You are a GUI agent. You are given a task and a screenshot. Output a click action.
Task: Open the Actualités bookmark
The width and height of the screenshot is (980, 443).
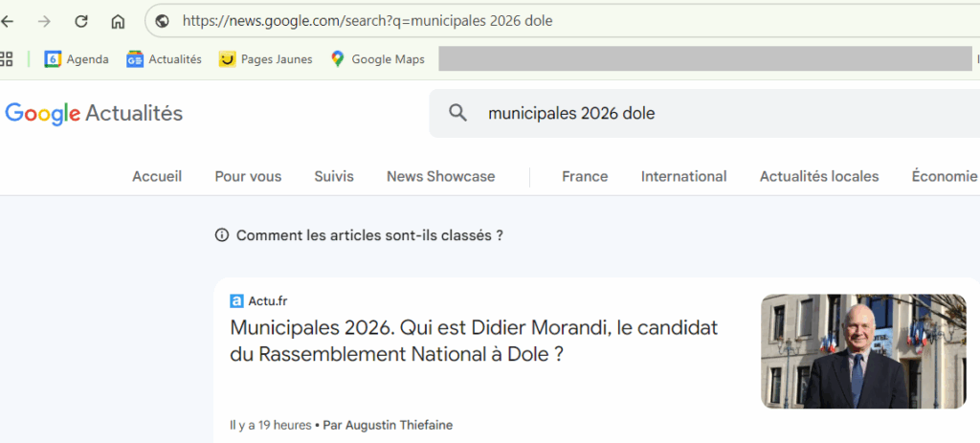[x=164, y=59]
